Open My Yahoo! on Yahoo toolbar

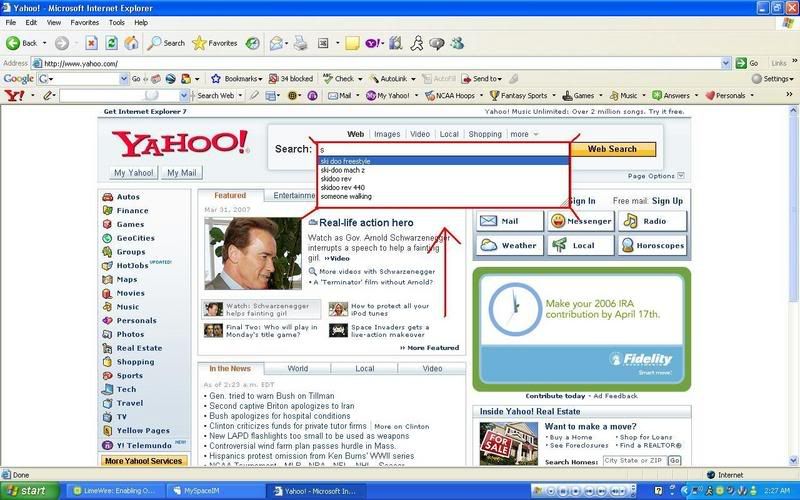(388, 95)
